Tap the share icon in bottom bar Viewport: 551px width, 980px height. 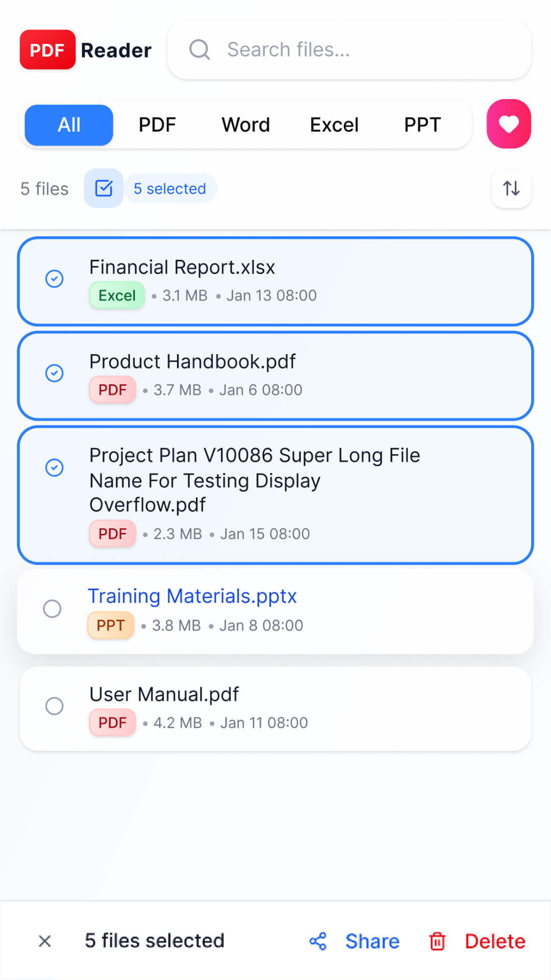click(x=318, y=941)
